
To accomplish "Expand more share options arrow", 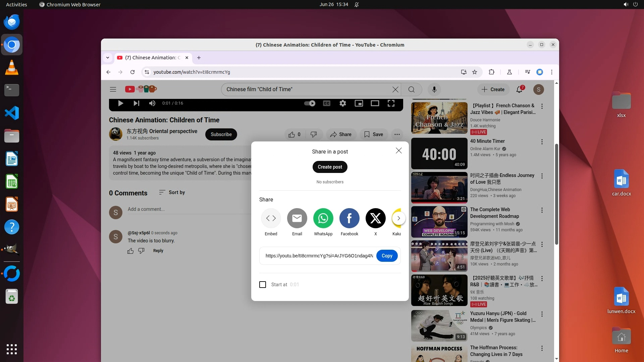I will click(x=398, y=218).
